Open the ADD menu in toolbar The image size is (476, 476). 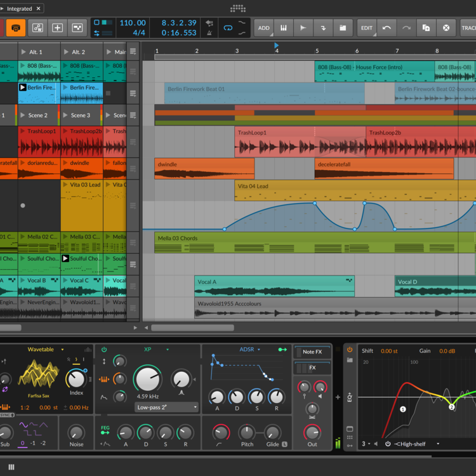[264, 28]
